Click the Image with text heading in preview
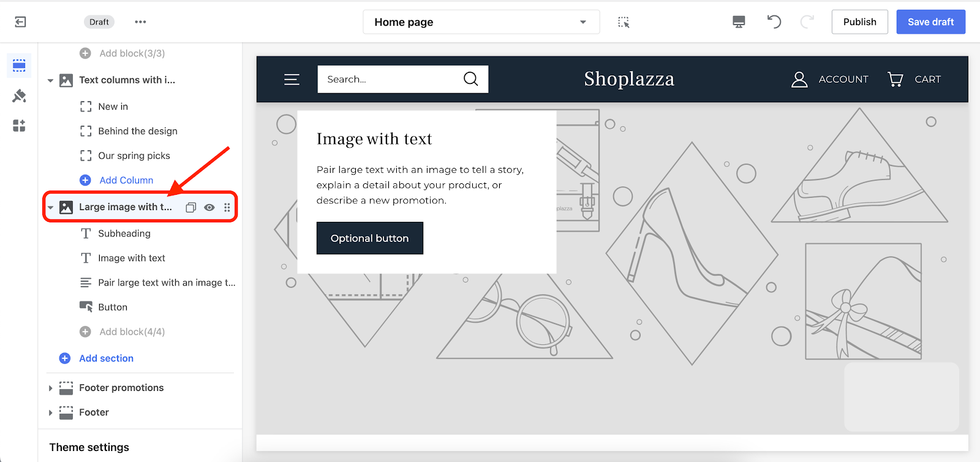Viewport: 980px width, 462px height. pos(374,139)
